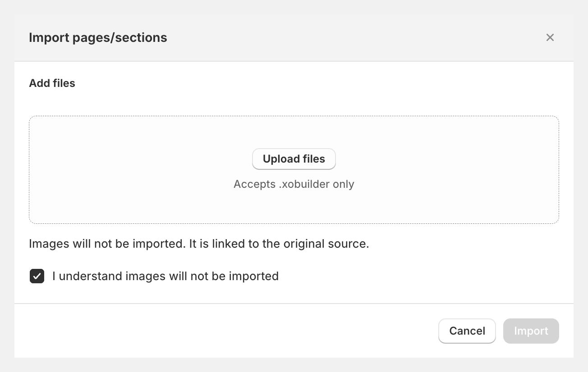Attempt import by clicking Import
588x372 pixels.
click(531, 331)
